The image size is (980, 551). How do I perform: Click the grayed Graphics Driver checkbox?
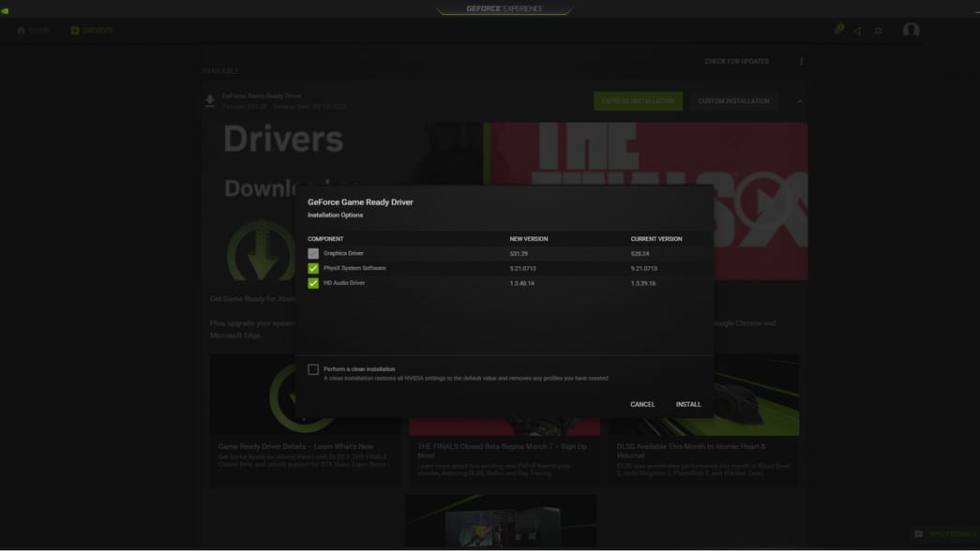(x=313, y=252)
